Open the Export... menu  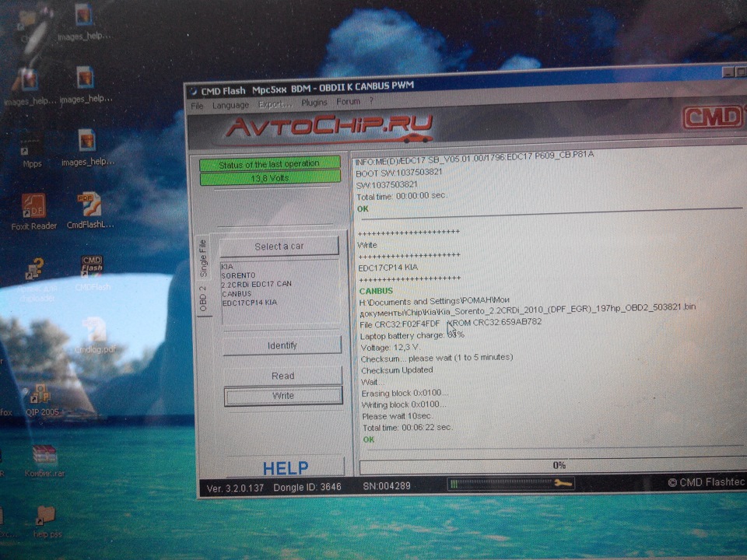coord(275,103)
